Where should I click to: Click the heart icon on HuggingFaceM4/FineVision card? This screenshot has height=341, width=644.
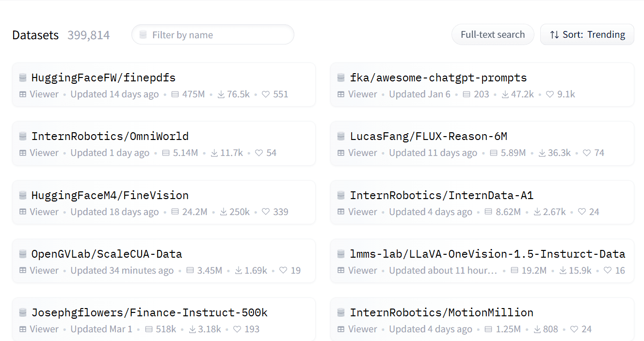pyautogui.click(x=265, y=212)
